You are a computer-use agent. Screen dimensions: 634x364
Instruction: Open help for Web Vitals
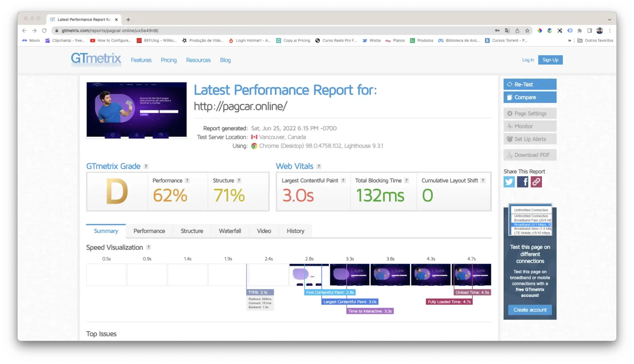coord(319,166)
